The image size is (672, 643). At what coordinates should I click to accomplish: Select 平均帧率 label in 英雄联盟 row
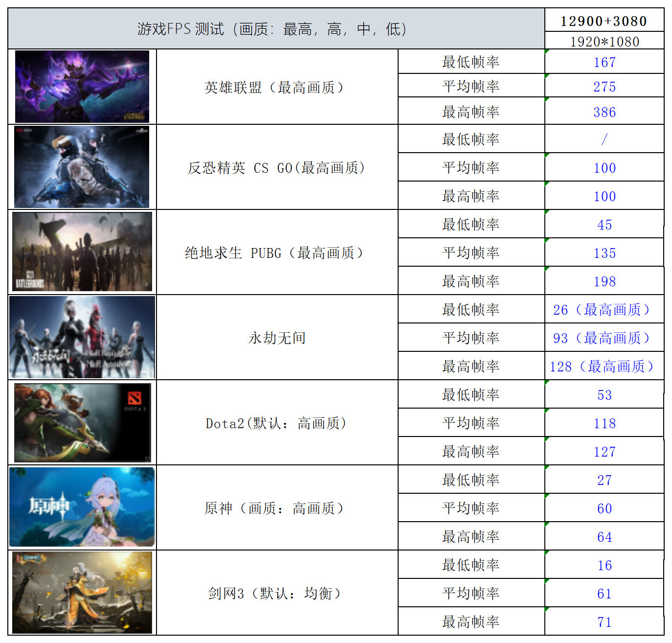(471, 86)
